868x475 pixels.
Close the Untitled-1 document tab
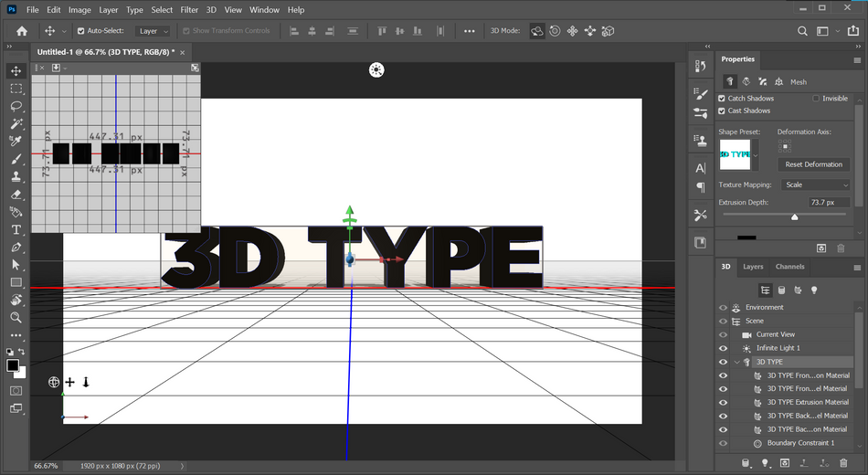(x=182, y=53)
